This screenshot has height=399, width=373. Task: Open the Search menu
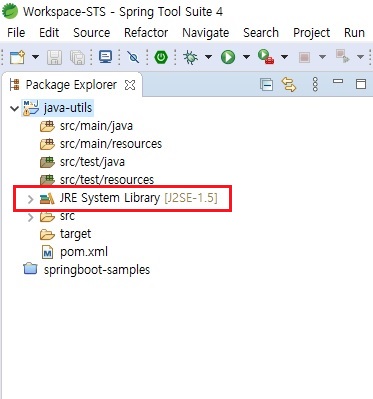click(x=261, y=33)
